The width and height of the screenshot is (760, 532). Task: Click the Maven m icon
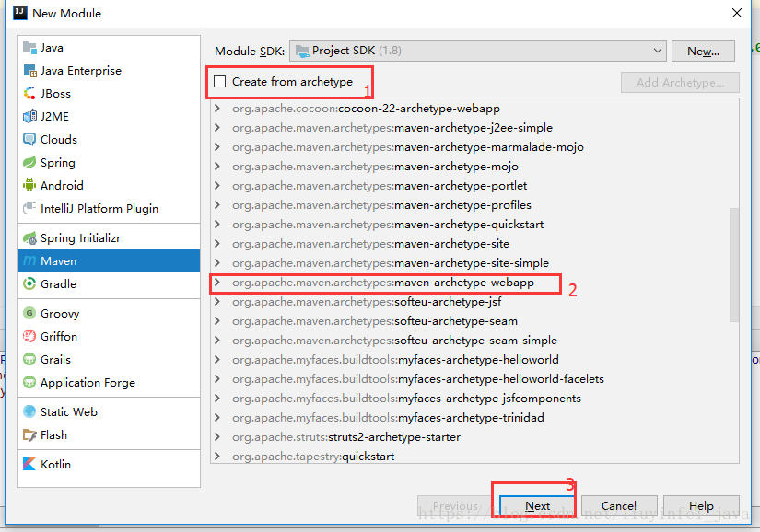click(x=29, y=260)
